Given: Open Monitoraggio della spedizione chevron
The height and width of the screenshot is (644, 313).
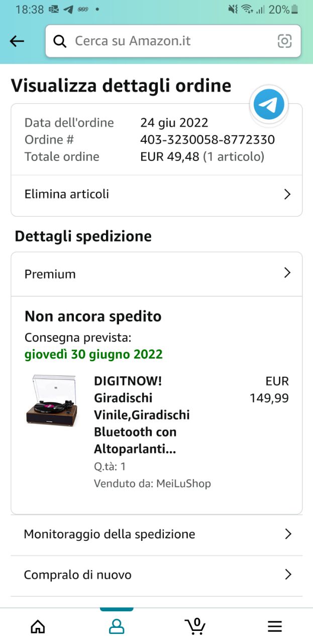Looking at the screenshot, I should [288, 534].
